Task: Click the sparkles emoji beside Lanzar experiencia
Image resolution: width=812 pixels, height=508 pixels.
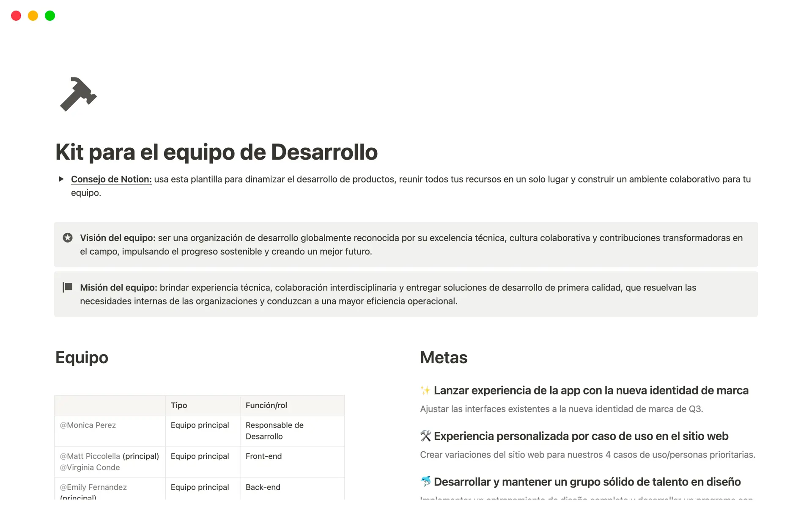Action: pyautogui.click(x=425, y=390)
